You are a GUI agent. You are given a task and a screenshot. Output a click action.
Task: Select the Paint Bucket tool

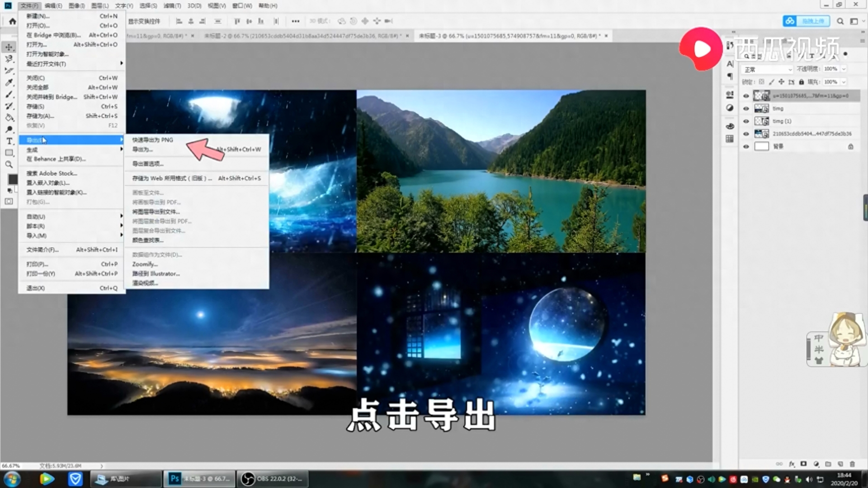pyautogui.click(x=9, y=117)
